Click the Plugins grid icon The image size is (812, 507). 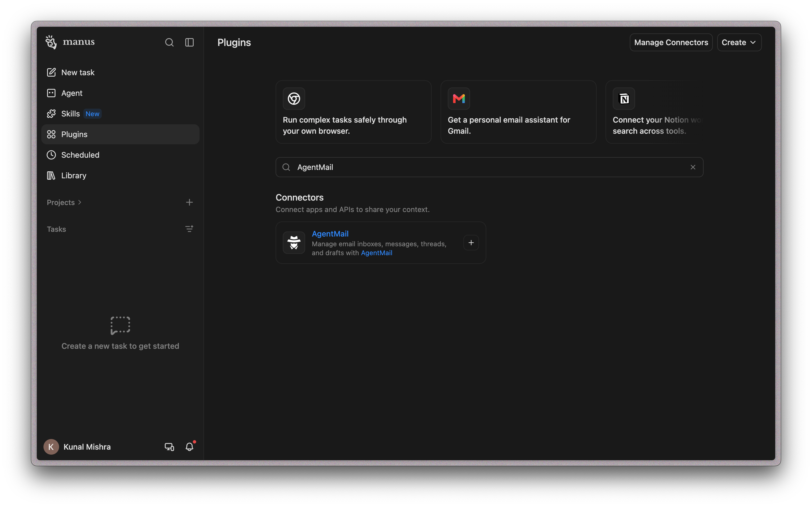pos(51,135)
